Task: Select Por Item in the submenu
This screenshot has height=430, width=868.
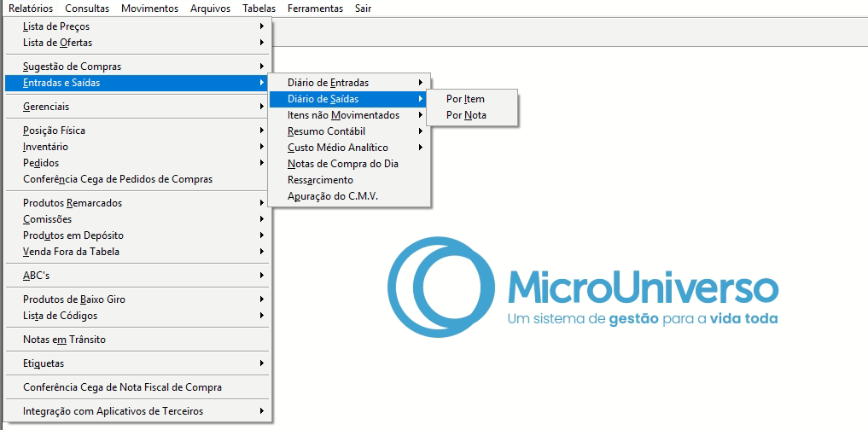Action: 465,99
